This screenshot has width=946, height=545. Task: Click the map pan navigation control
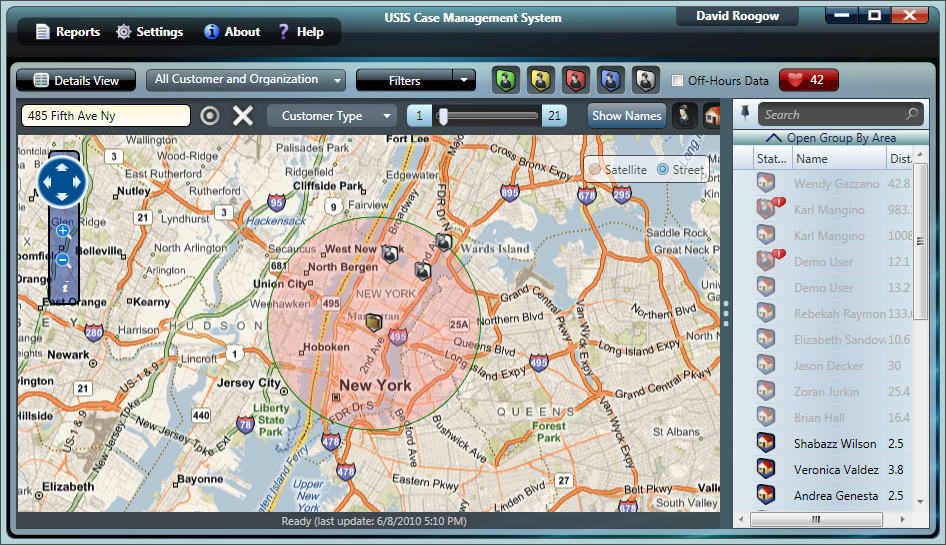pos(64,181)
